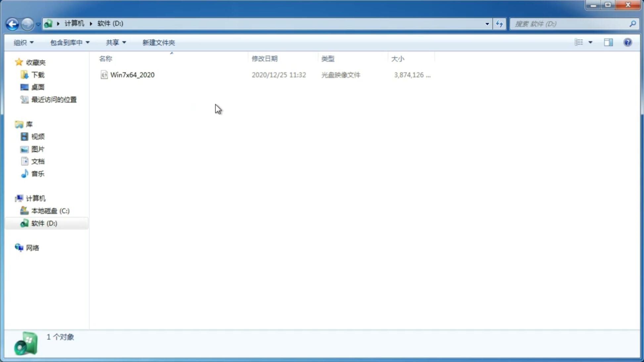Viewport: 644px width, 362px height.
Task: Switch to 网络 network section
Action: click(x=32, y=248)
